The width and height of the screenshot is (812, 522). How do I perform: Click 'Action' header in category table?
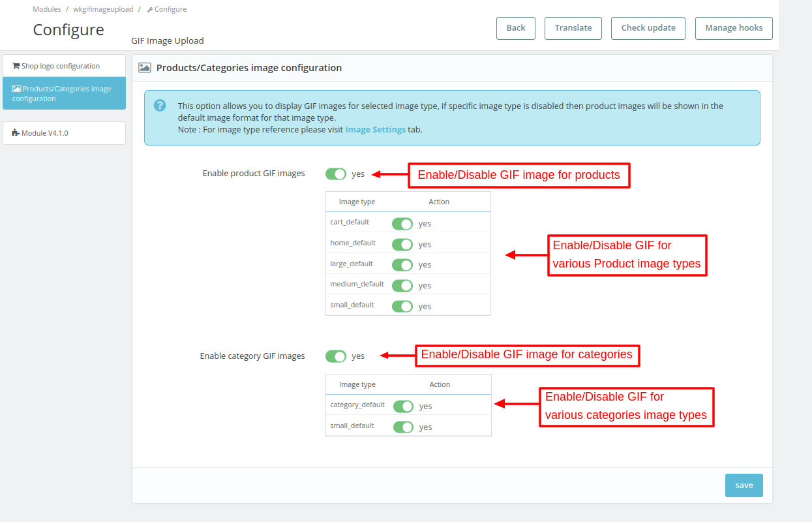click(440, 384)
